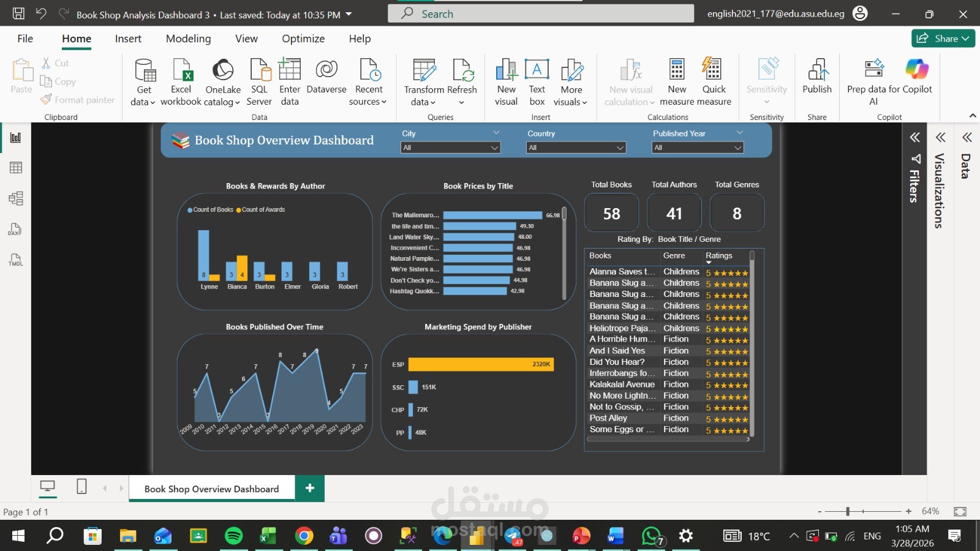Create a New measure from the ribbon
The image size is (980, 551).
click(676, 81)
